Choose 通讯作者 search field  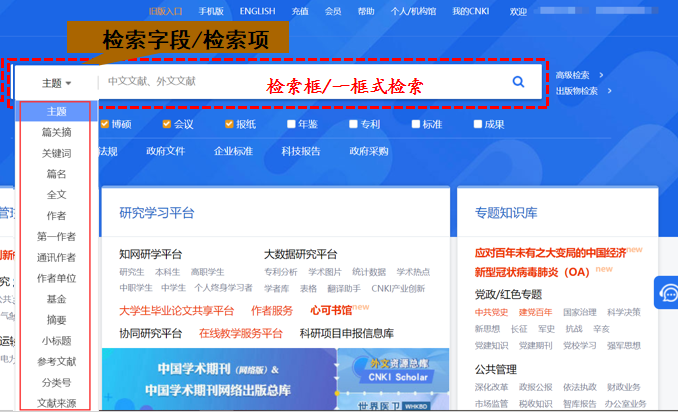click(56, 257)
